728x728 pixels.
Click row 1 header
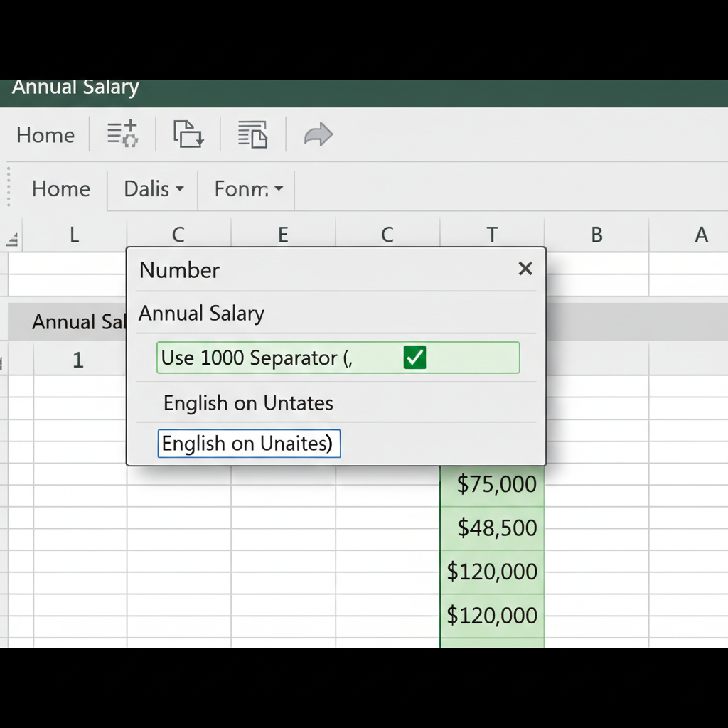point(77,360)
